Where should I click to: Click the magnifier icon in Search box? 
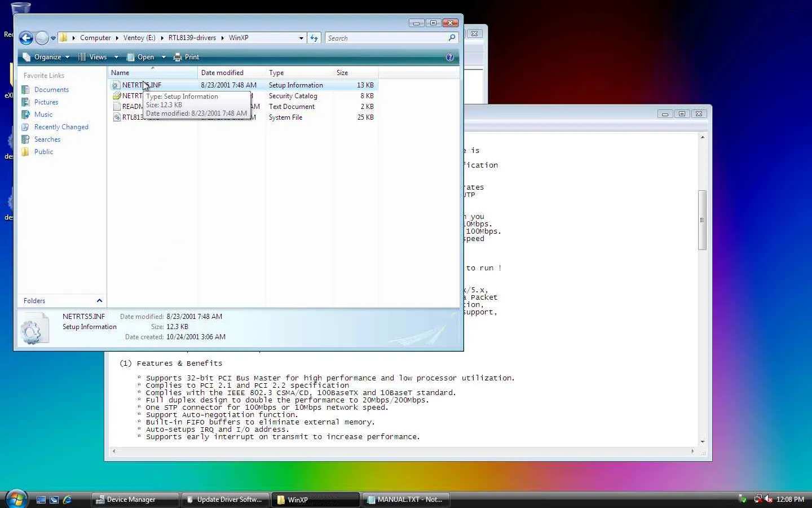click(x=452, y=38)
